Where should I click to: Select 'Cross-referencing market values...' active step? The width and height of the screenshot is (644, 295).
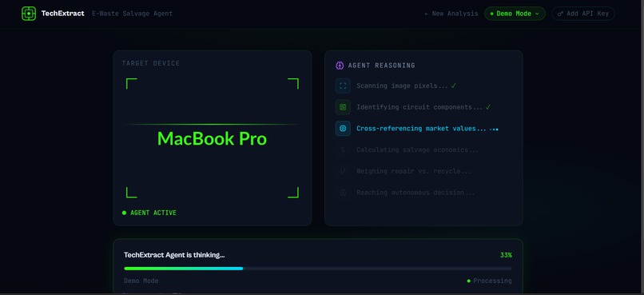tap(421, 129)
